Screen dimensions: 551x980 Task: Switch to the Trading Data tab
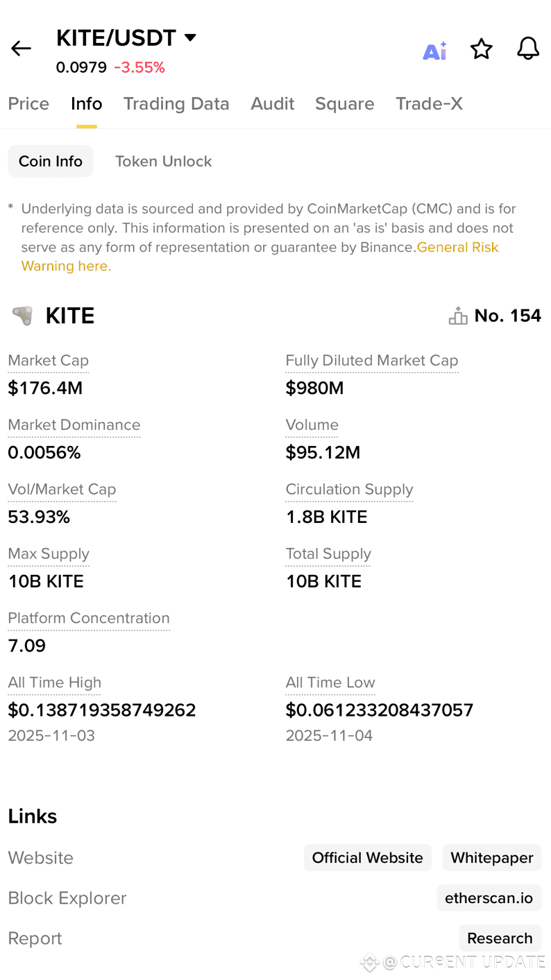[176, 104]
